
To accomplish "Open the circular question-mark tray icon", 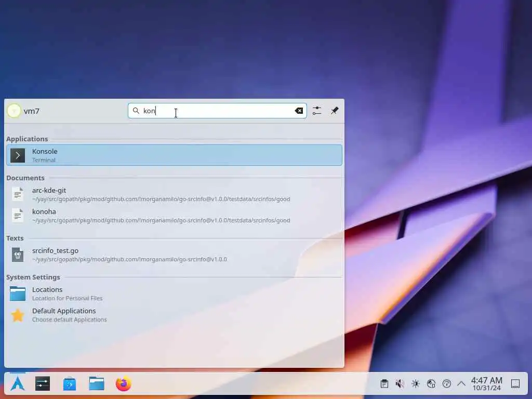I will 446,384.
